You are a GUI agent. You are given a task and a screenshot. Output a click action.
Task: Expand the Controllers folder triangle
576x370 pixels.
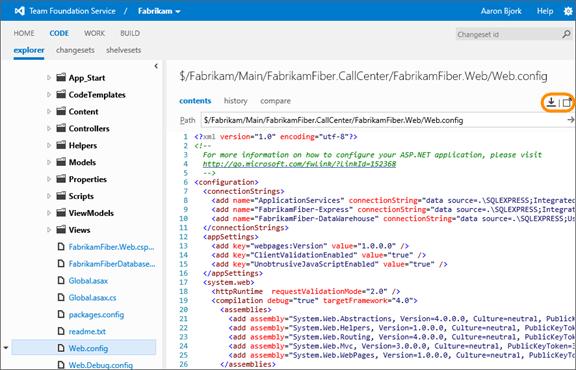point(49,128)
